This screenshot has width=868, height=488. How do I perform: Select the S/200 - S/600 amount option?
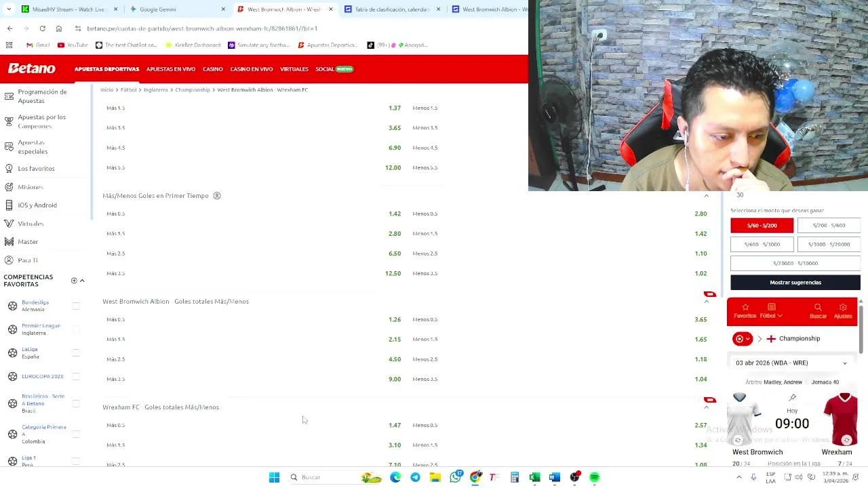[829, 225]
